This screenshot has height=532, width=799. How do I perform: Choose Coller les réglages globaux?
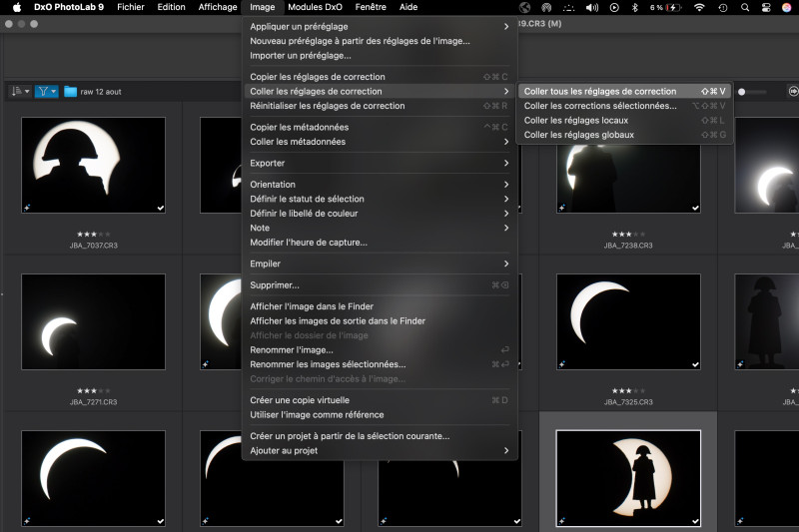click(x=625, y=135)
